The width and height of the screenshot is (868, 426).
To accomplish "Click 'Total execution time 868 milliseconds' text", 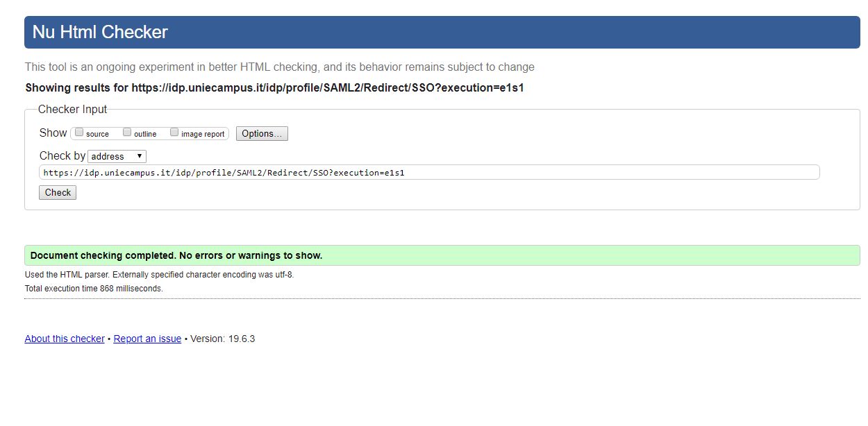I will point(94,289).
